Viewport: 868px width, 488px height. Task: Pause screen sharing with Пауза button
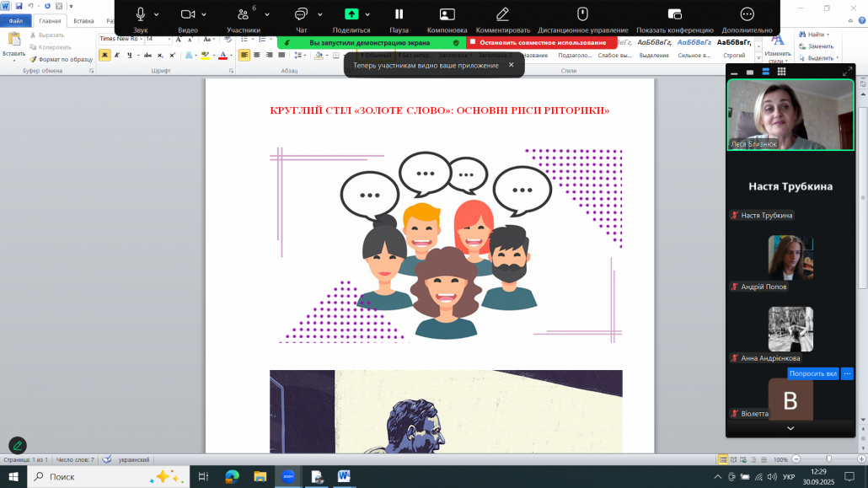(x=399, y=13)
